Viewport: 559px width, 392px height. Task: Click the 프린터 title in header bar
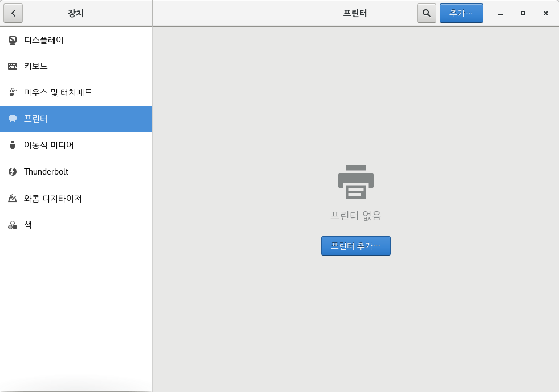(355, 13)
